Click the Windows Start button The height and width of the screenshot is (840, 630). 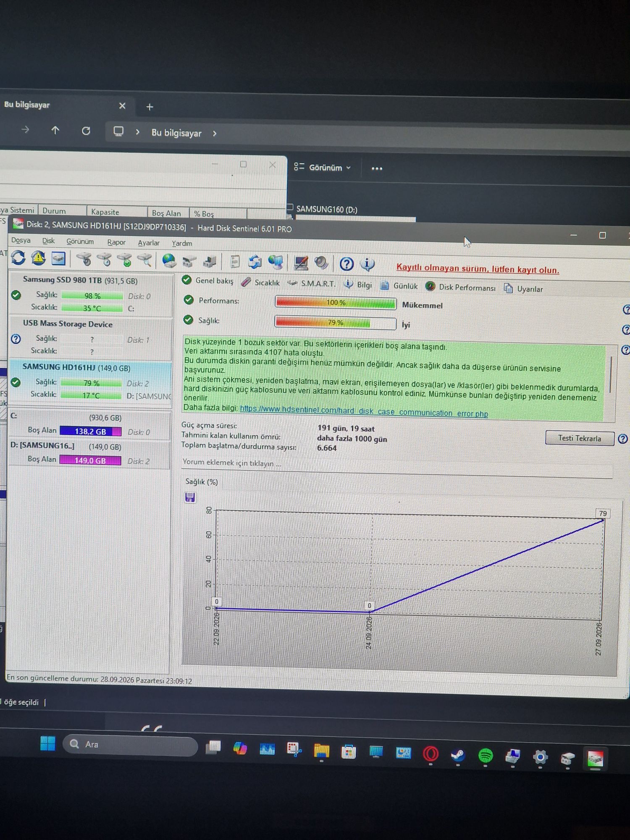pos(47,743)
